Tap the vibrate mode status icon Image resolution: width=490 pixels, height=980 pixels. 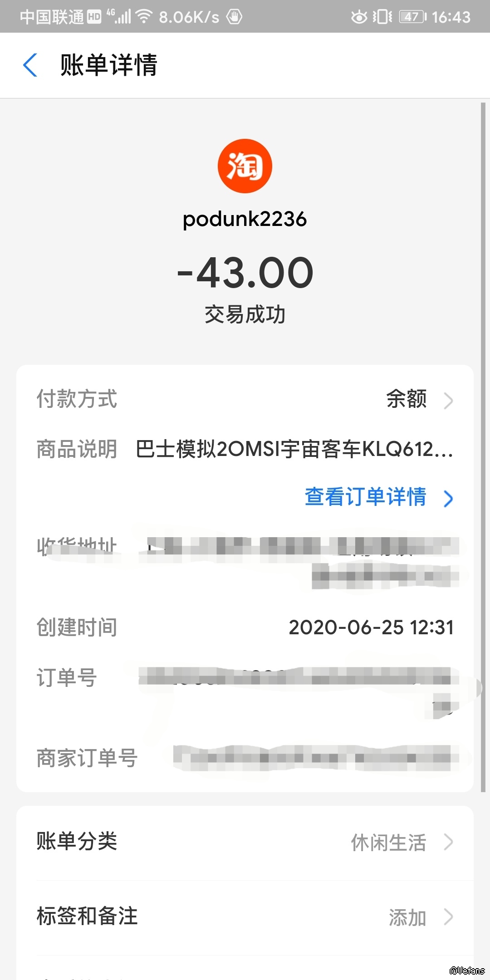382,17
